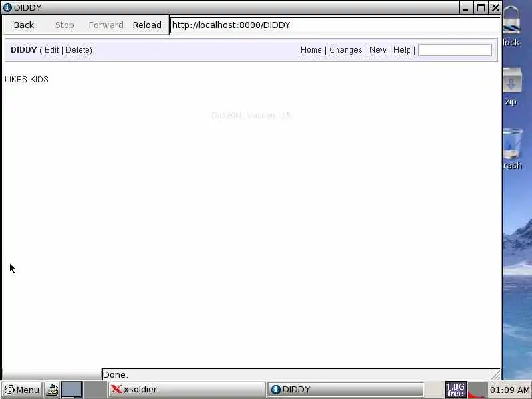532x399 pixels.
Task: Maximize the DIDDY browser window
Action: tap(481, 8)
